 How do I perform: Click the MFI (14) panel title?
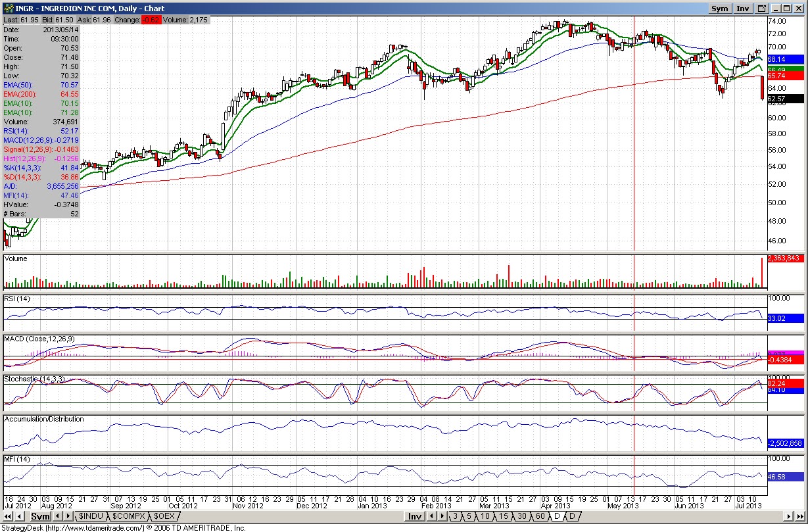point(17,459)
